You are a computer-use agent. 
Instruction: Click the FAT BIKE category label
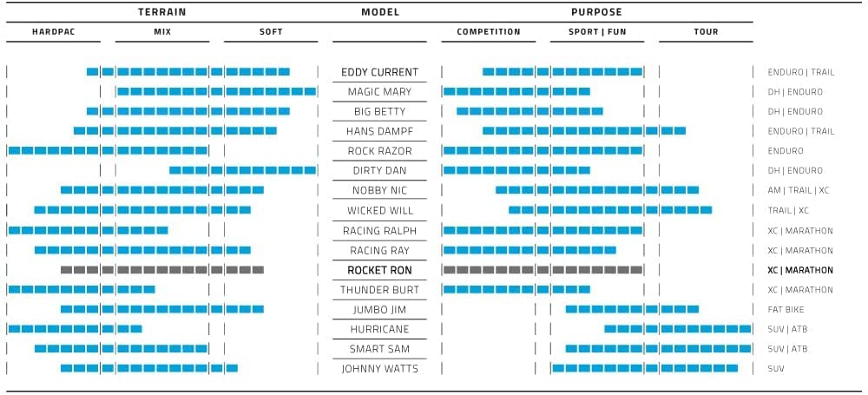click(787, 310)
